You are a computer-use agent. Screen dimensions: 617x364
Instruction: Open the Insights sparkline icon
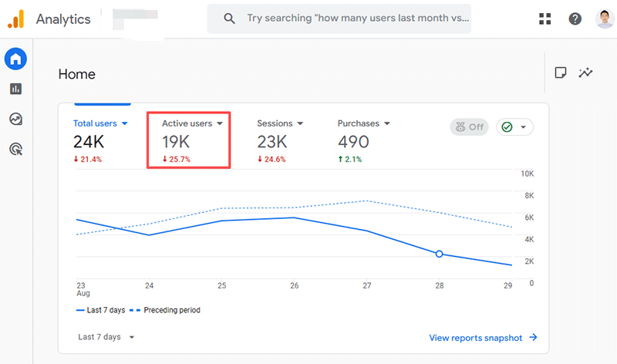pos(586,72)
